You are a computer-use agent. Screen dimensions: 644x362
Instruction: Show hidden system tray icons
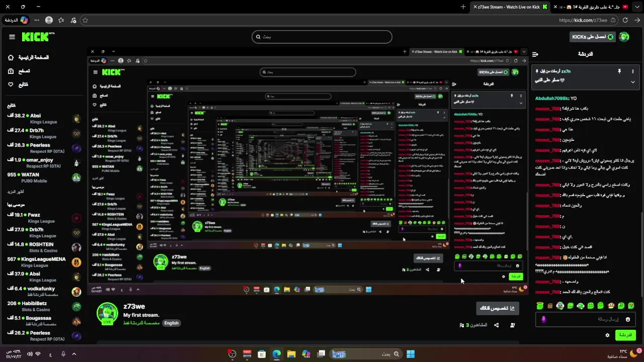pos(74,354)
